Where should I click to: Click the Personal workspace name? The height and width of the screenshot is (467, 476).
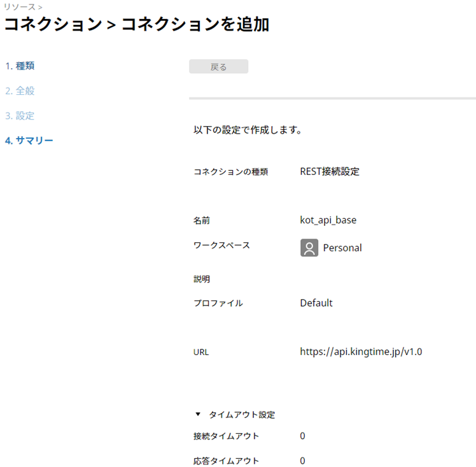[x=342, y=248]
